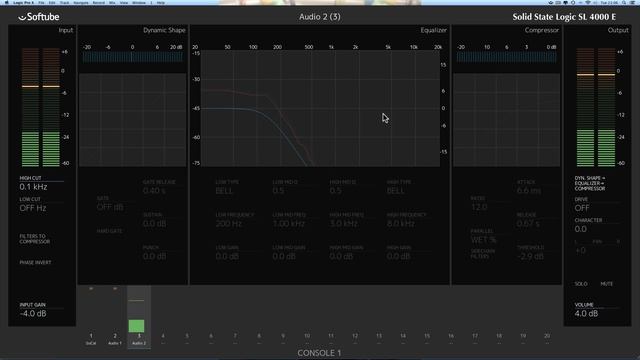
Task: Click the Threshold -2.9 dB value
Action: 530,256
